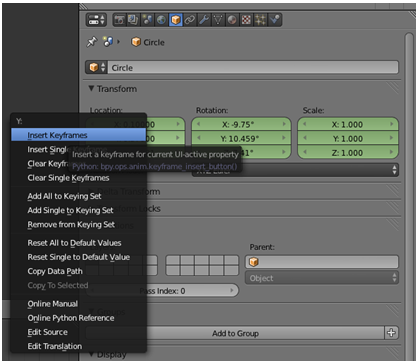Open the Material sphere icon tab
Screen dimensions: 418x363
point(232,20)
